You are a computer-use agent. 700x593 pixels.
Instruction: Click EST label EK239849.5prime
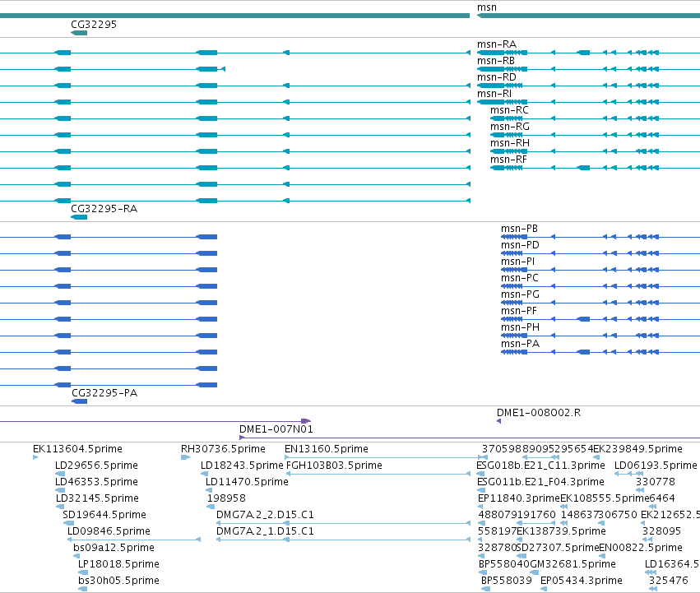pyautogui.click(x=638, y=449)
